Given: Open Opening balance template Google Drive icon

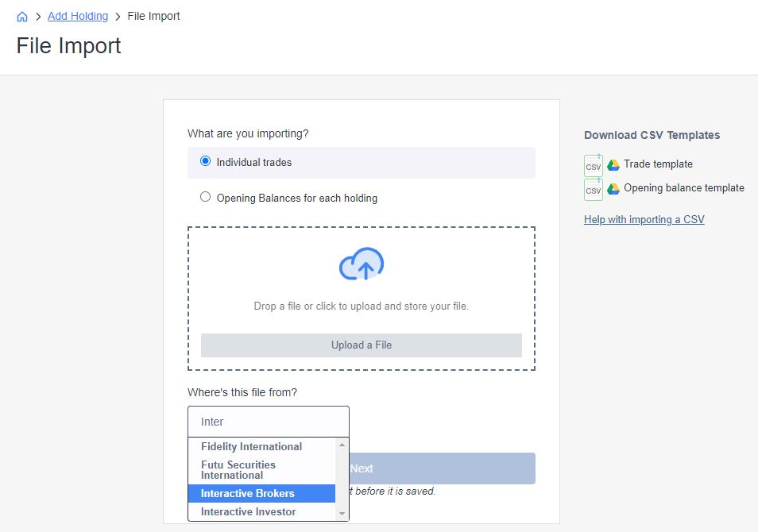Looking at the screenshot, I should (x=613, y=188).
